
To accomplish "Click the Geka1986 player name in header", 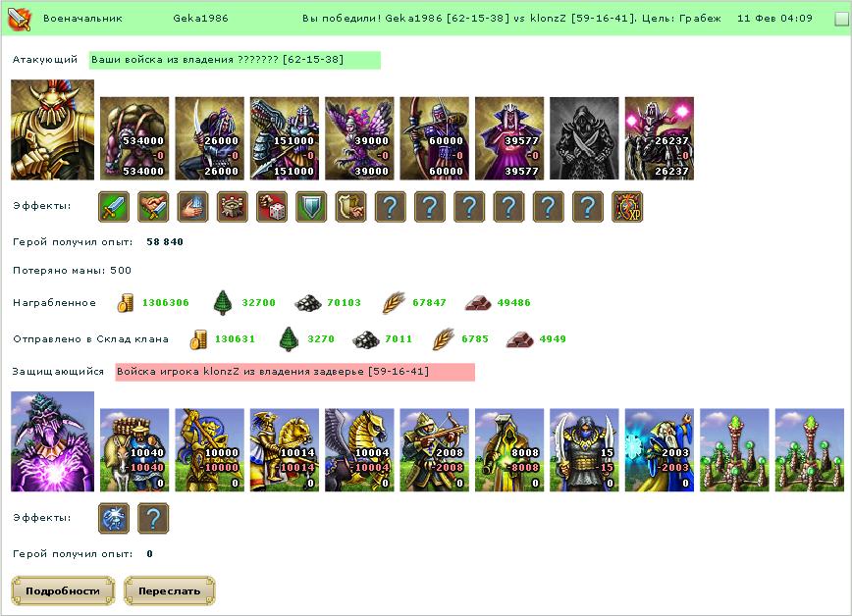I will tap(200, 18).
